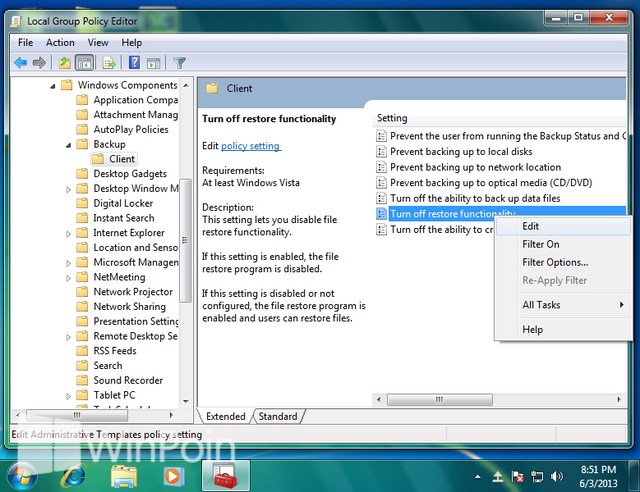Collapse the Backup tree node
The image size is (640, 492).
tap(68, 145)
